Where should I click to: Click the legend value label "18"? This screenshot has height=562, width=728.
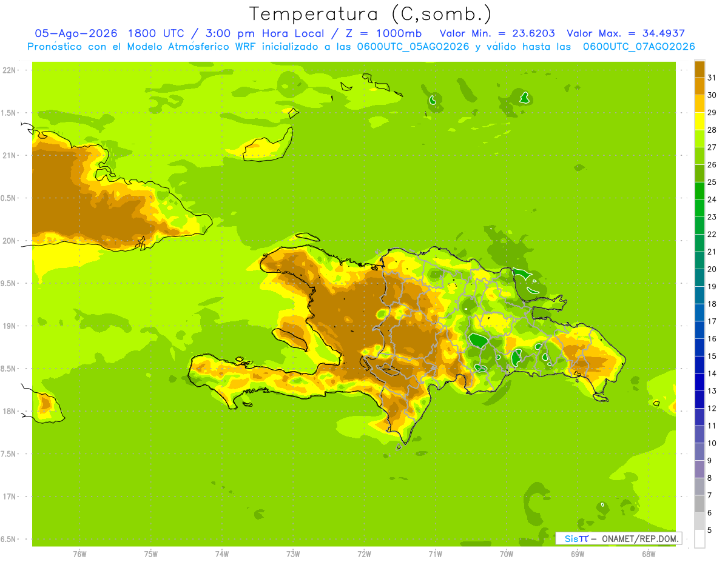[712, 304]
